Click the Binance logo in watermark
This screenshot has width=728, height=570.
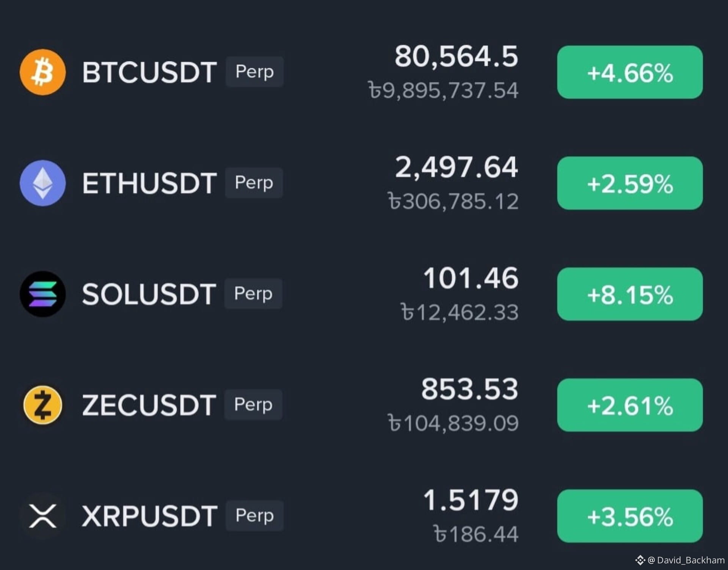(640, 560)
